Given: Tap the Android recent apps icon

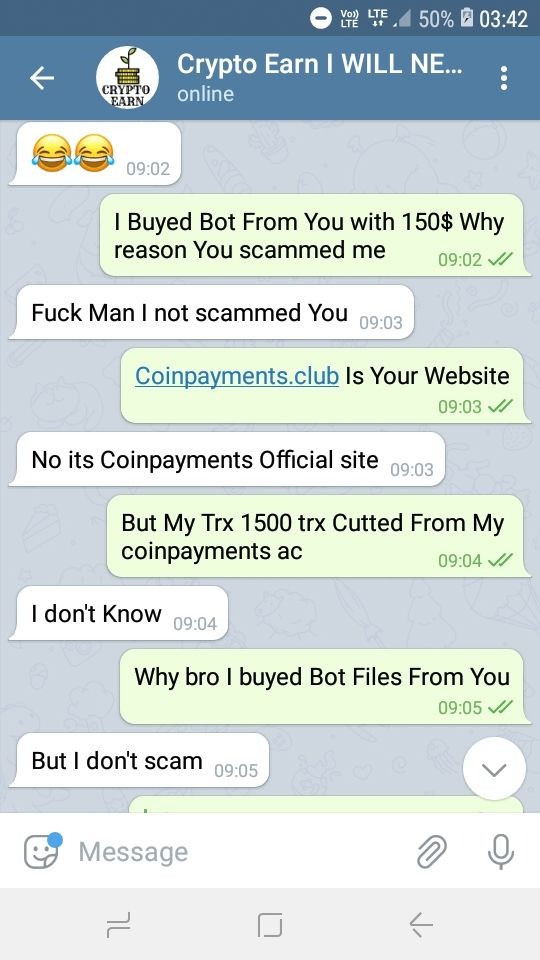Looking at the screenshot, I should point(118,924).
